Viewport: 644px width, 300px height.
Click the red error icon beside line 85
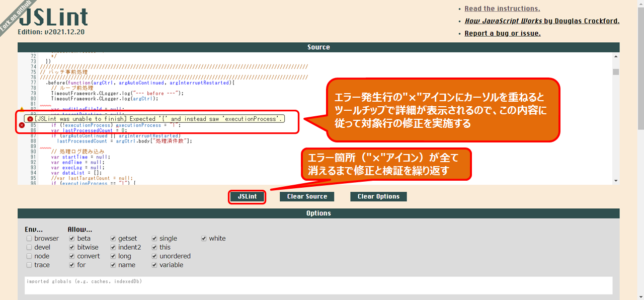pyautogui.click(x=22, y=125)
